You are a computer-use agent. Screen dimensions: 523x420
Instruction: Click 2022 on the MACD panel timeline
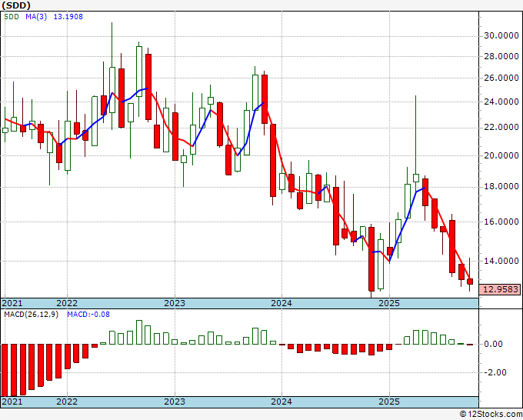(x=67, y=402)
